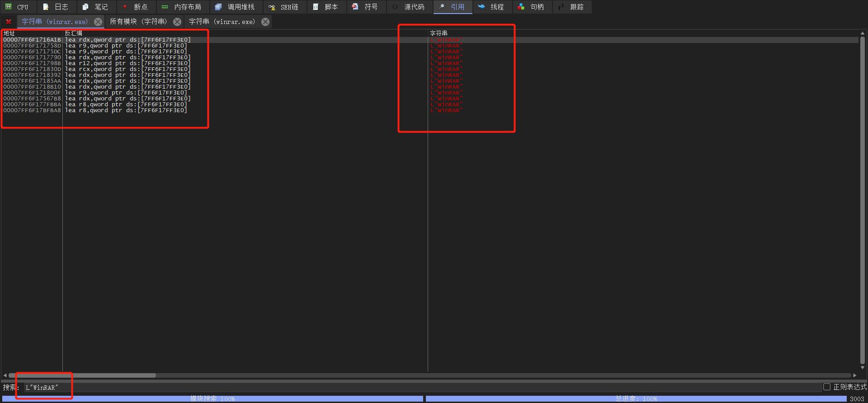Switch to the 源代码 source tab
This screenshot has height=403, width=868.
409,7
